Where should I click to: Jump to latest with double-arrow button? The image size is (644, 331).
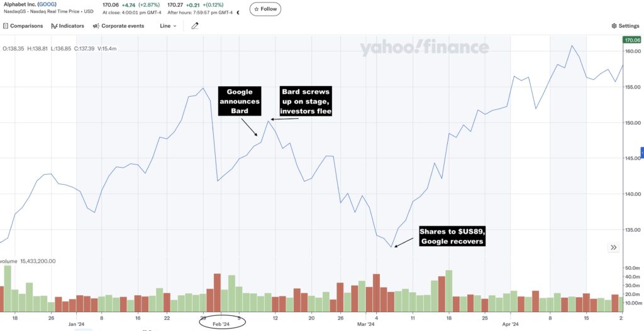(x=614, y=247)
